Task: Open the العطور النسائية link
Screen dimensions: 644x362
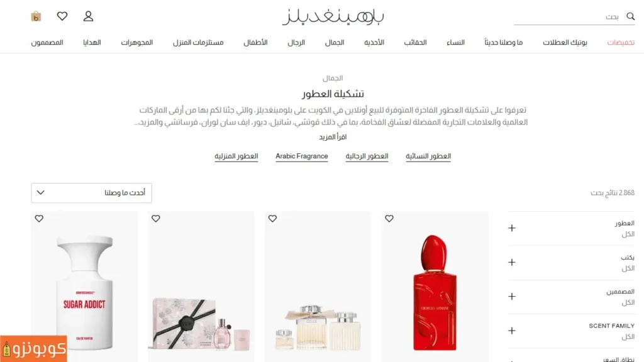Action: coord(428,156)
